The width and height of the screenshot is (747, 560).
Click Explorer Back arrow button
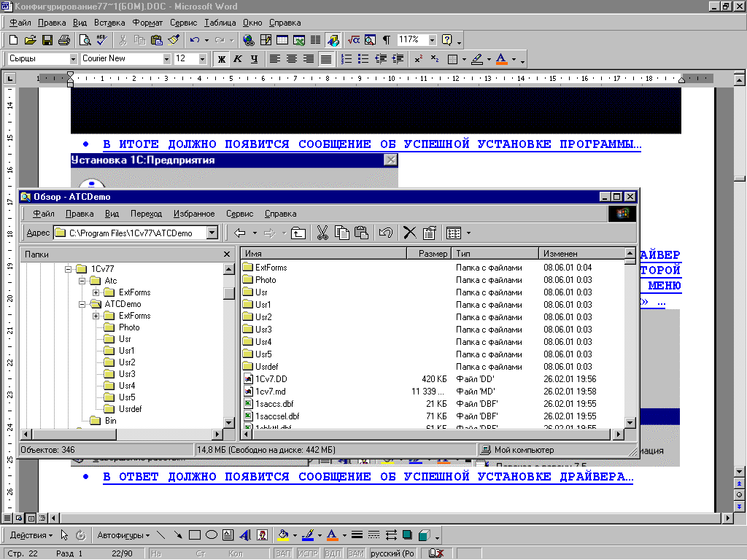pos(240,233)
